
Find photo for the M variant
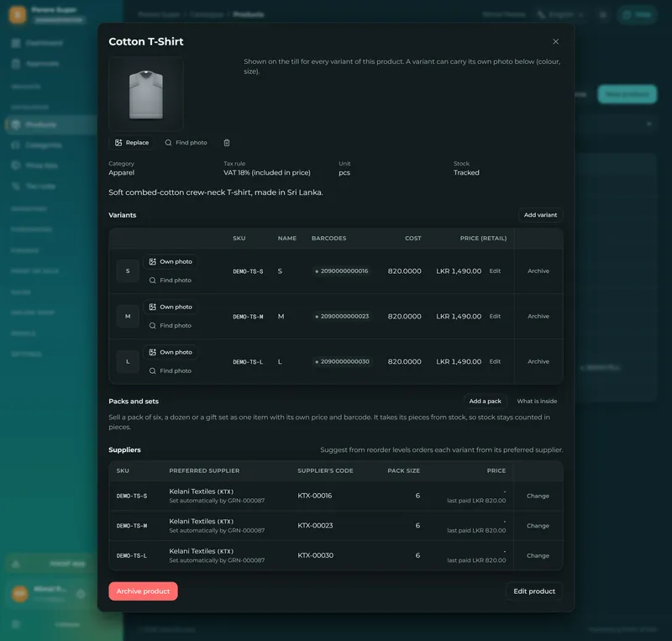click(x=171, y=326)
